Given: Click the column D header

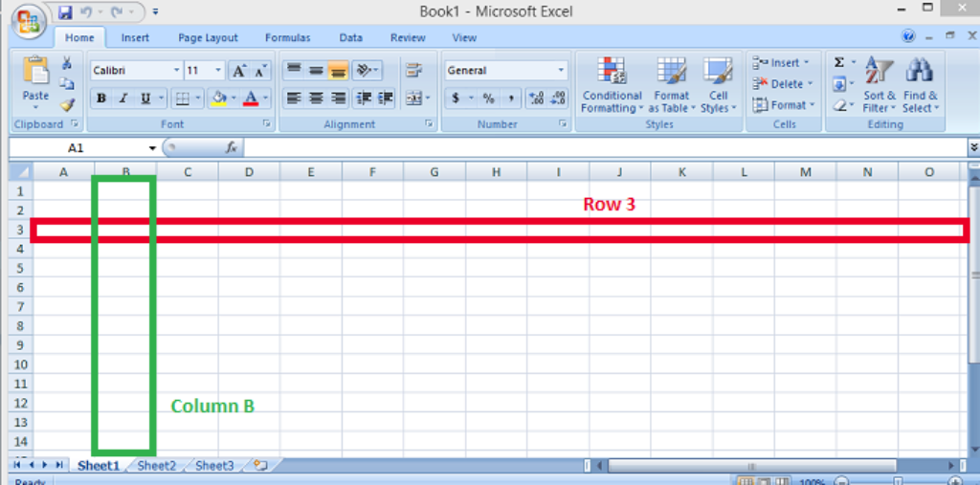Looking at the screenshot, I should (249, 172).
